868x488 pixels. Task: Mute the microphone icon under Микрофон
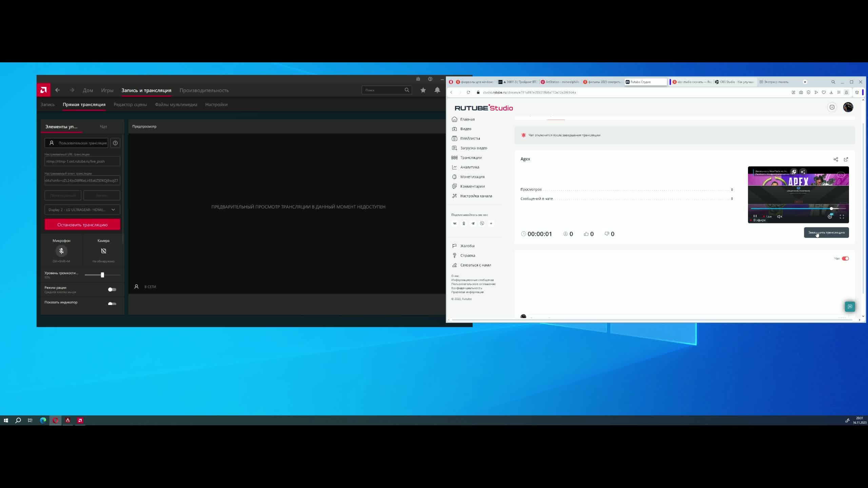point(61,251)
